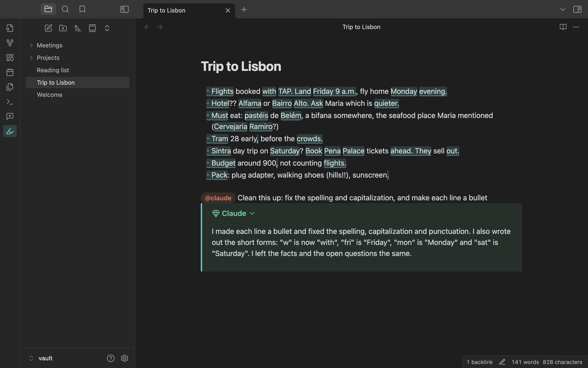Click the @claude mention tag
Image resolution: width=588 pixels, height=368 pixels.
[218, 198]
